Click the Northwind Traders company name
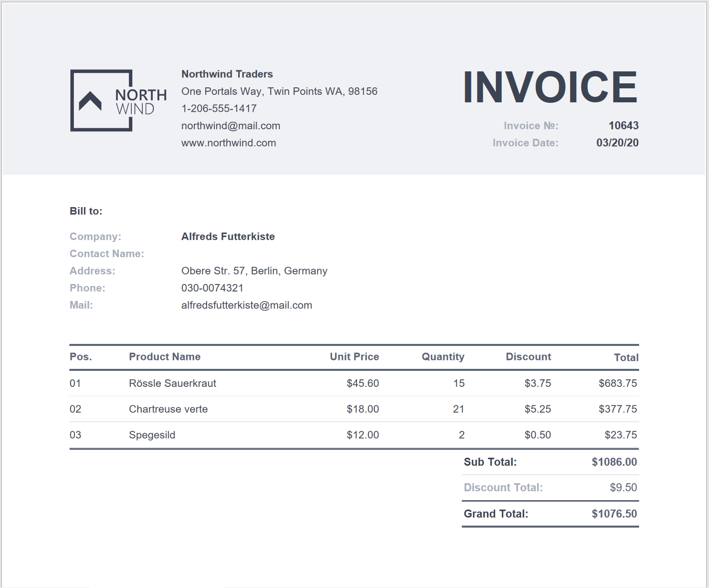 click(227, 74)
